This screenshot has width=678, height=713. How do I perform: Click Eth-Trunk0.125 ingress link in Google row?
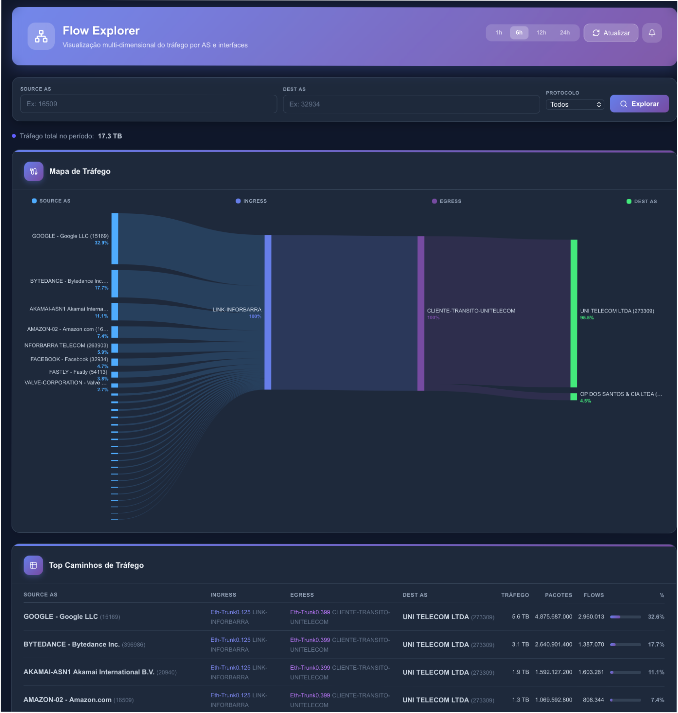pyautogui.click(x=230, y=612)
